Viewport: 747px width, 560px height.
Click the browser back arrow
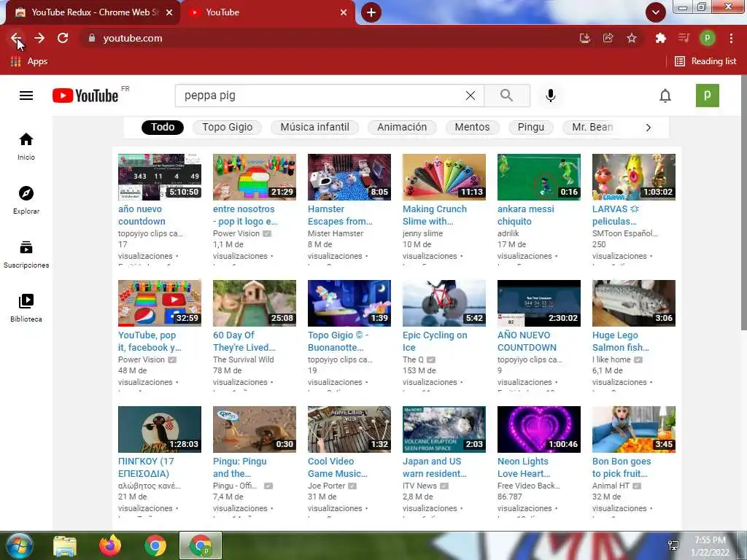(x=16, y=38)
